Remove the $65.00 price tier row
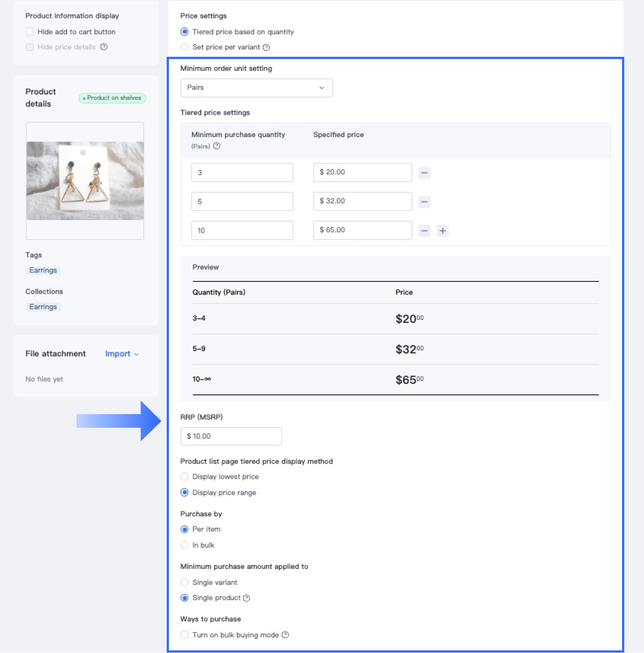Viewport: 644px width, 653px height. (424, 231)
